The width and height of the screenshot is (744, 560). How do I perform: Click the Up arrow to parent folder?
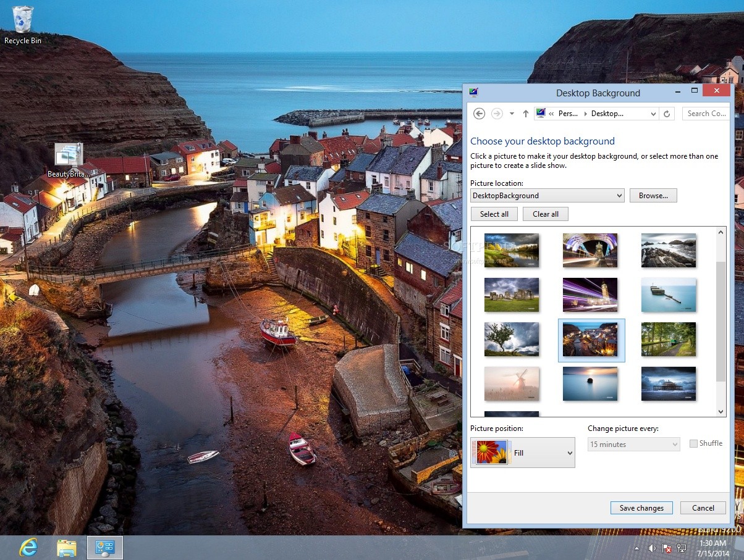click(x=526, y=114)
